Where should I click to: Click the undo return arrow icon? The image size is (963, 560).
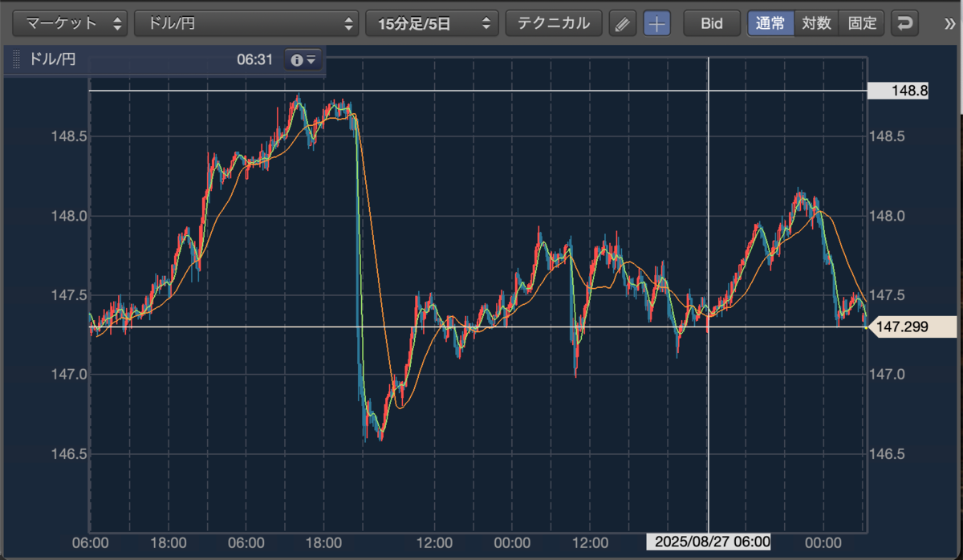(x=904, y=23)
